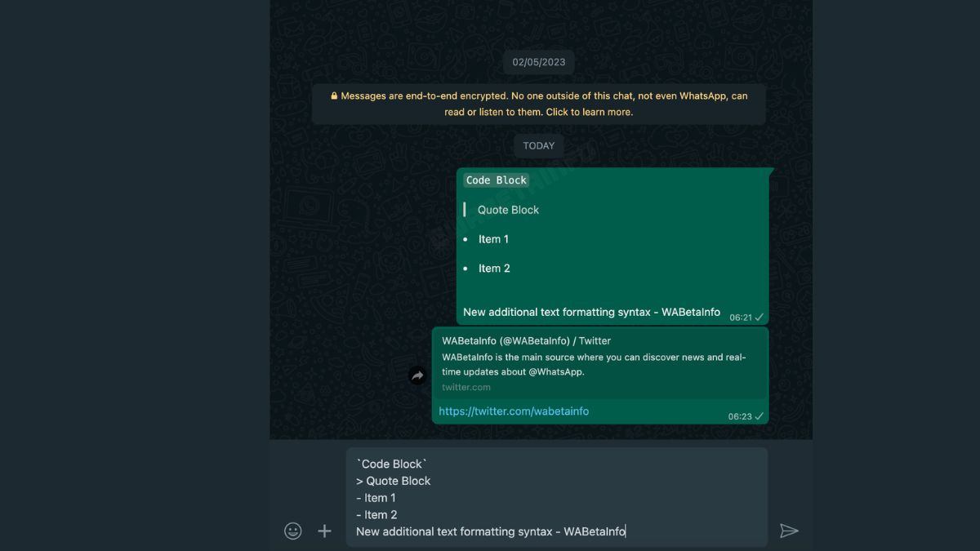980x551 pixels.
Task: Click the twitter.com domain in preview
Action: pyautogui.click(x=466, y=387)
